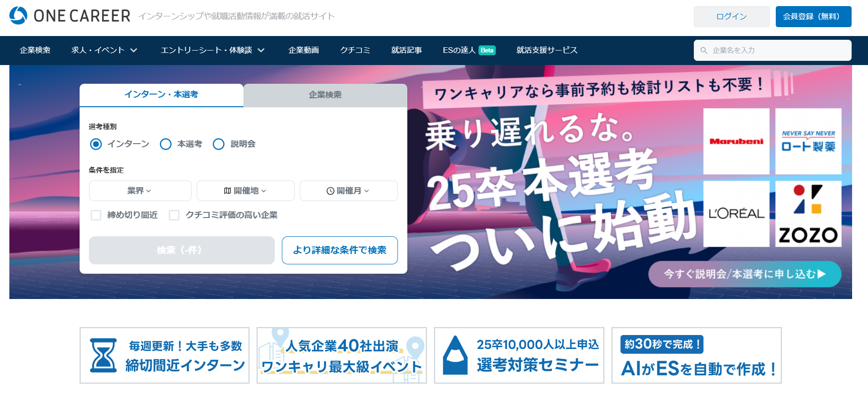This screenshot has height=408, width=868.
Task: Open the L'ORÉAL logo tile
Action: 736,214
